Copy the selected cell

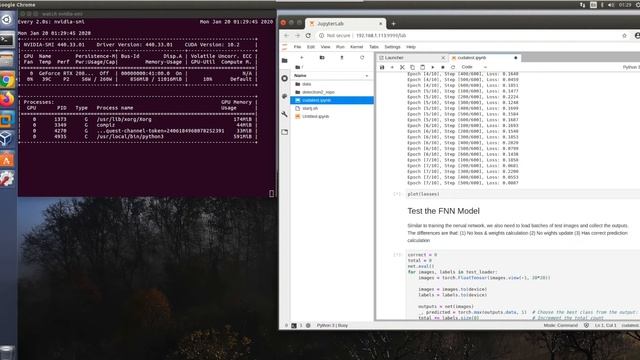412,67
